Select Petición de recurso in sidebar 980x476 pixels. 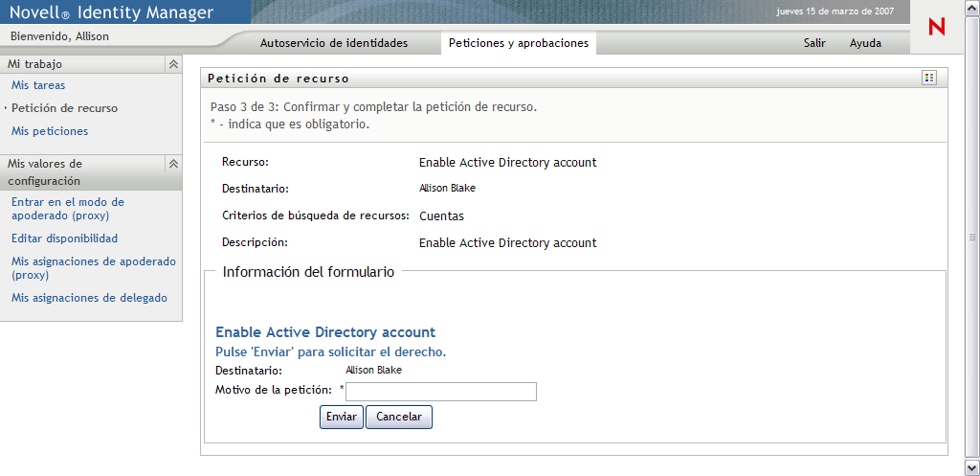(65, 108)
